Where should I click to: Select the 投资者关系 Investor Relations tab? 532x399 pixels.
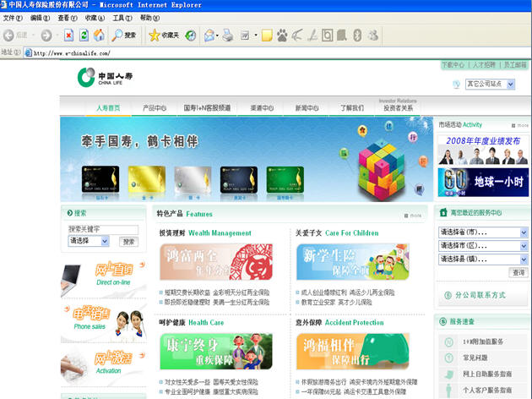pyautogui.click(x=398, y=106)
